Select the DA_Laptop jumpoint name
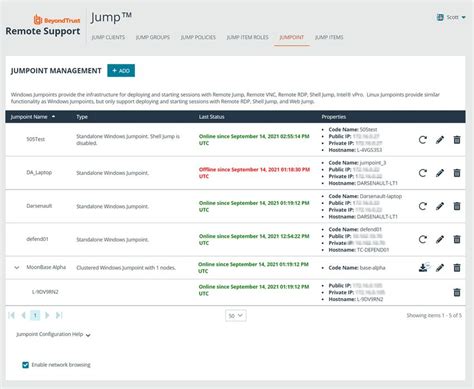Image resolution: width=474 pixels, height=389 pixels. tap(39, 172)
